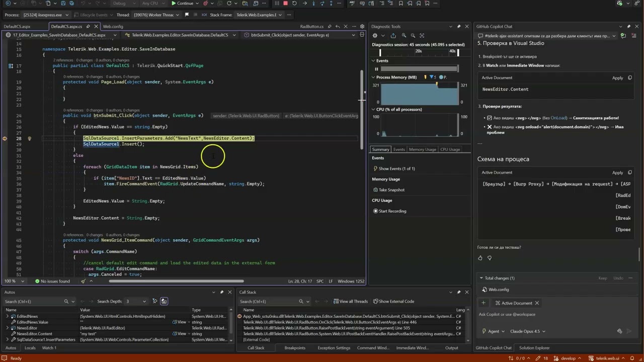
Task: Reset the diagnostics timeline view
Action: point(423,36)
